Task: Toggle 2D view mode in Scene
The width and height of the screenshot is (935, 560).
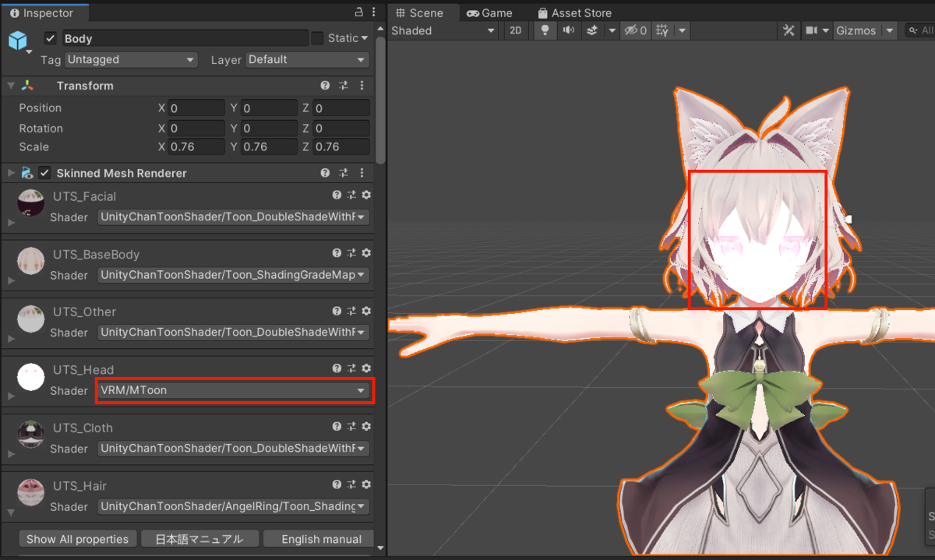Action: 515,30
